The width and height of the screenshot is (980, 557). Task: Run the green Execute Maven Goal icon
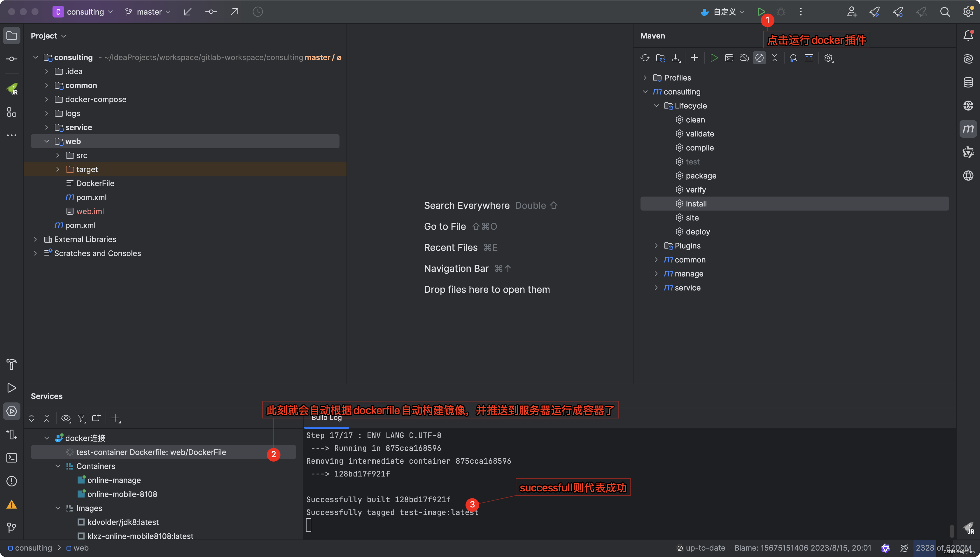tap(714, 58)
